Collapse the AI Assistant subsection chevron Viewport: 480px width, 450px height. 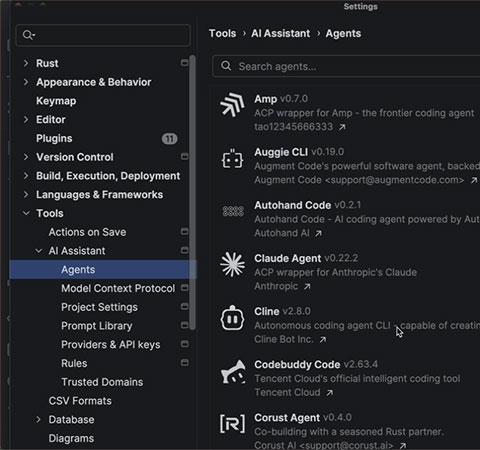pos(39,250)
